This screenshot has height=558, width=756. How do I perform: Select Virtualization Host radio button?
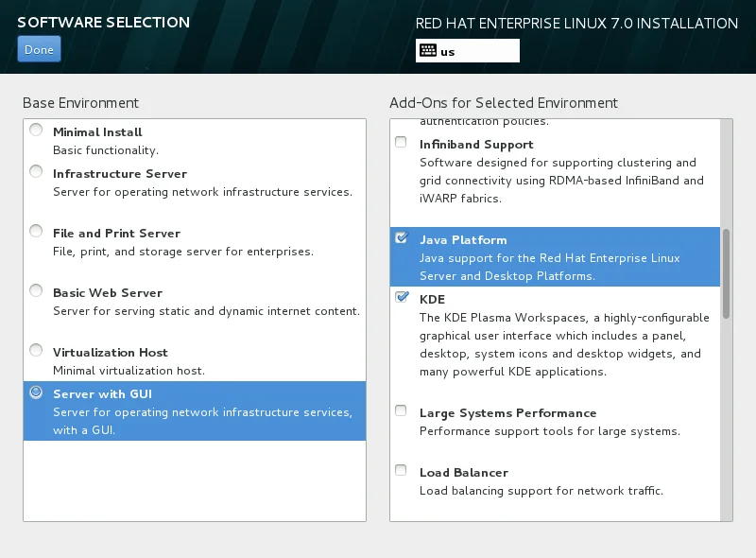(x=36, y=350)
